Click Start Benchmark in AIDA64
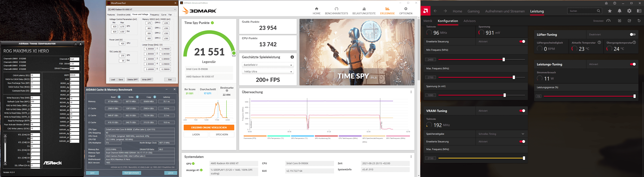 pos(132,173)
